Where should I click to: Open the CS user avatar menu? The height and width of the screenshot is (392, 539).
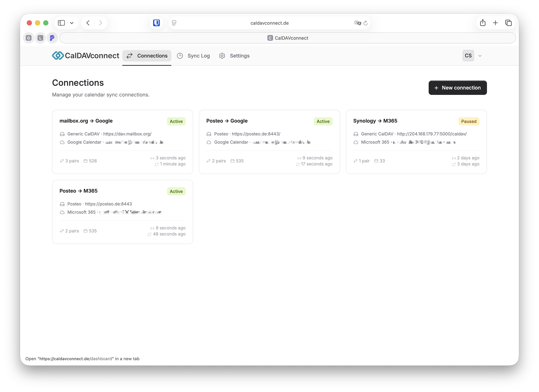468,56
